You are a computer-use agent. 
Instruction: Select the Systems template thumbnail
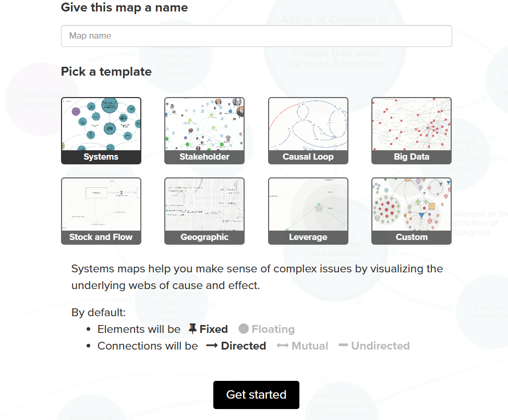pos(101,130)
